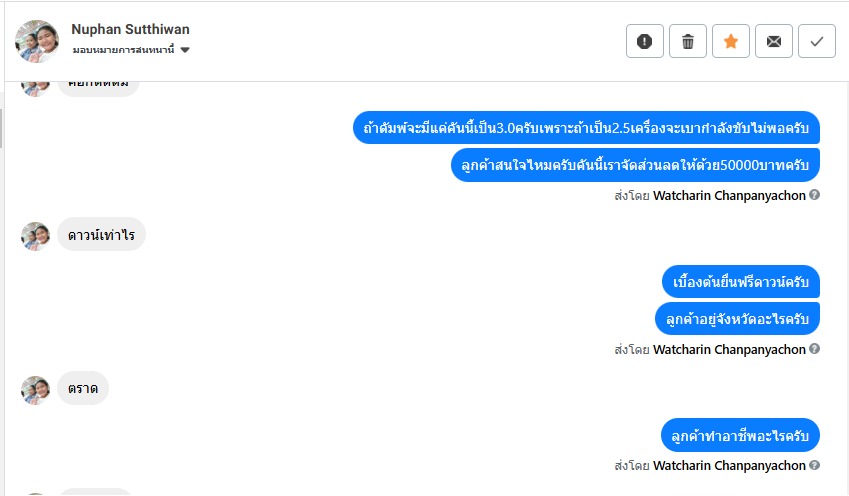Open the Nuphan Sutthiwan name link
849x496 pixels.
130,29
